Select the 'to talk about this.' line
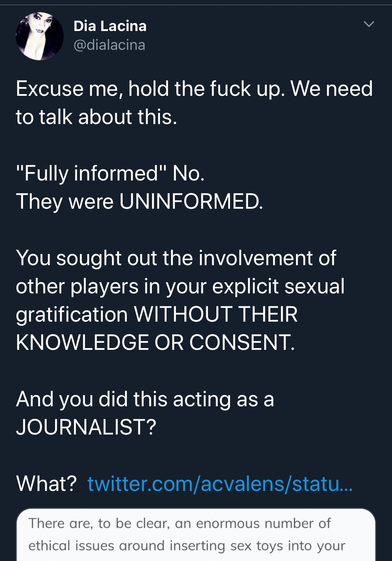 (97, 117)
